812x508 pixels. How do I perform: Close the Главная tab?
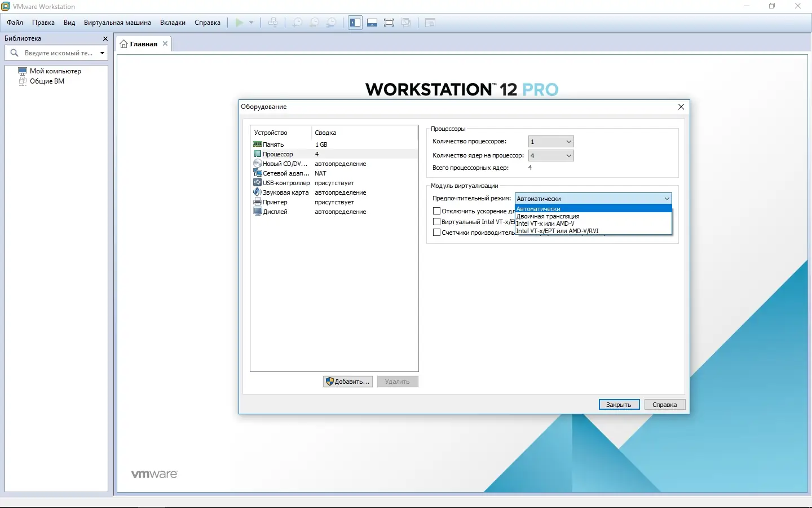[x=165, y=43]
